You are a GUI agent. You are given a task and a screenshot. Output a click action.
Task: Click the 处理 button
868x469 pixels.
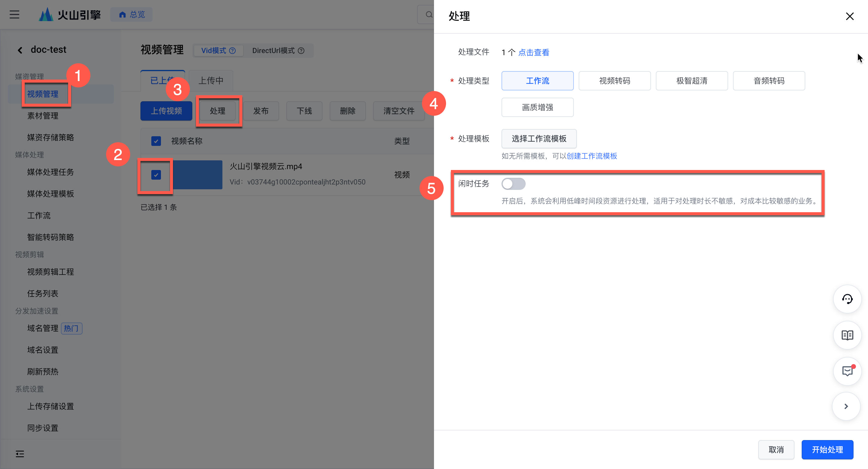click(x=218, y=111)
